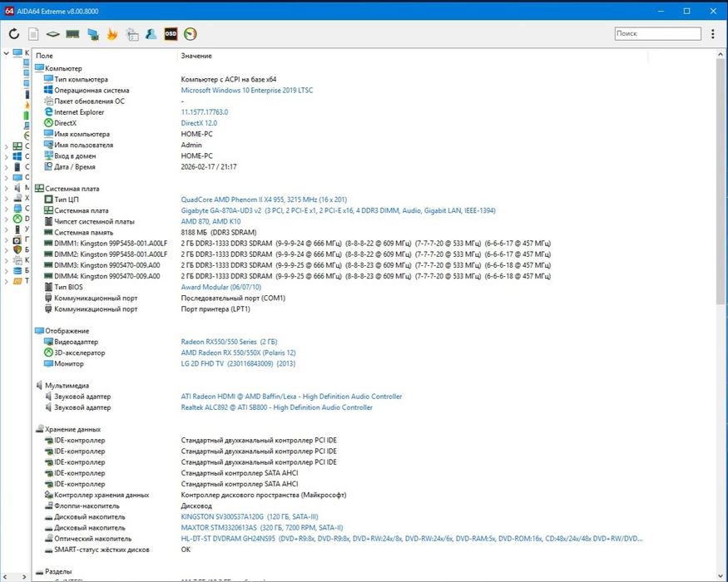This screenshot has height=582, width=728.
Task: Open QuadCore AMD Phenom II X4 955 link
Action: click(x=264, y=200)
